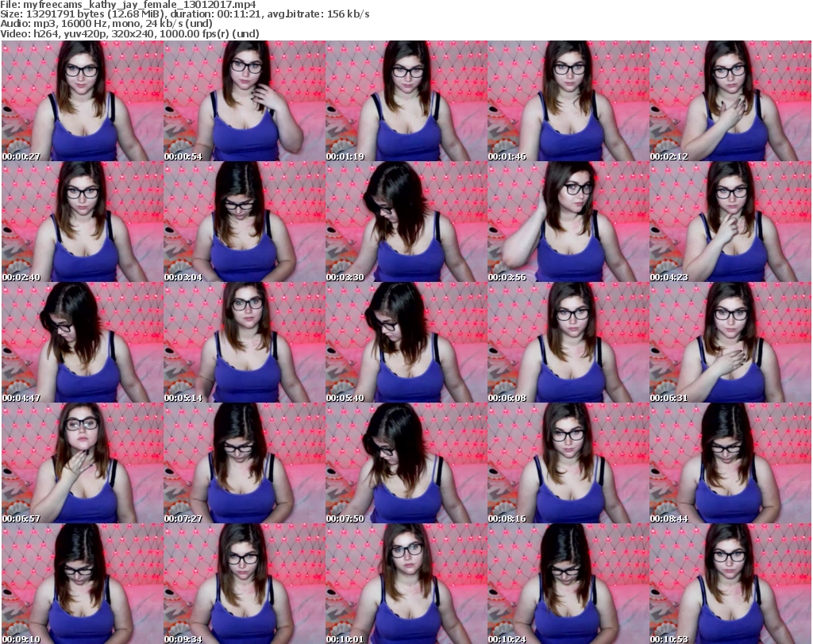Select the 00:03:56 thumbnail
Viewport: 813px width, 644px height.
tap(568, 222)
